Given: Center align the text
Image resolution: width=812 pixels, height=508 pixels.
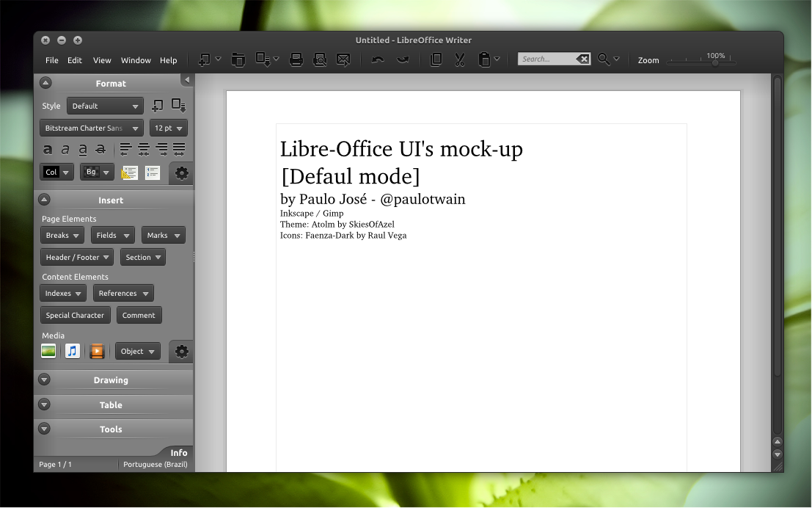Looking at the screenshot, I should 144,149.
